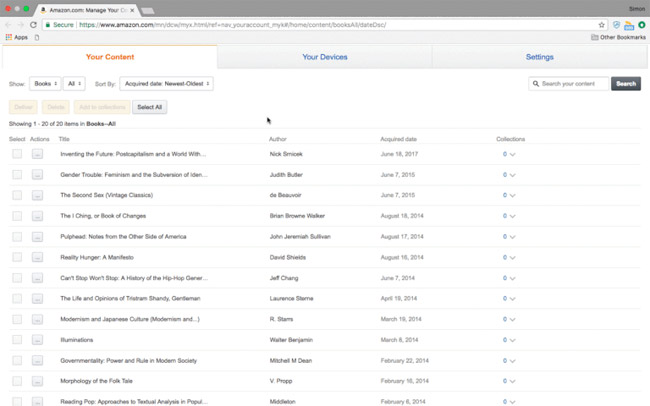Click the Judith Butler author cell
This screenshot has width=650, height=406.
click(286, 175)
